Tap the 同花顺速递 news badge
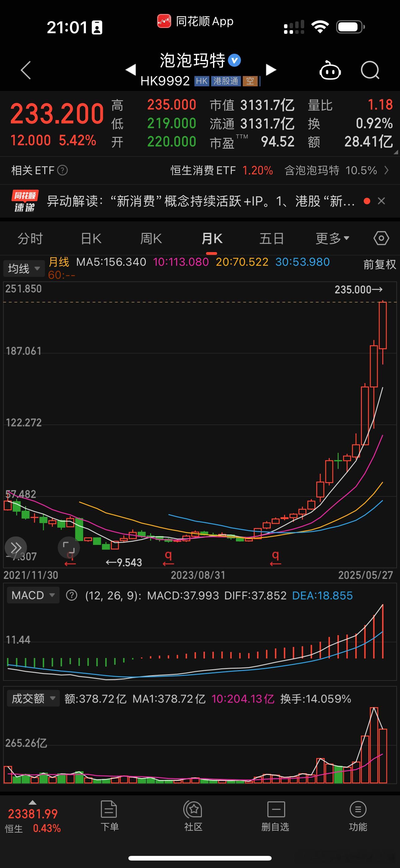 coord(25,201)
